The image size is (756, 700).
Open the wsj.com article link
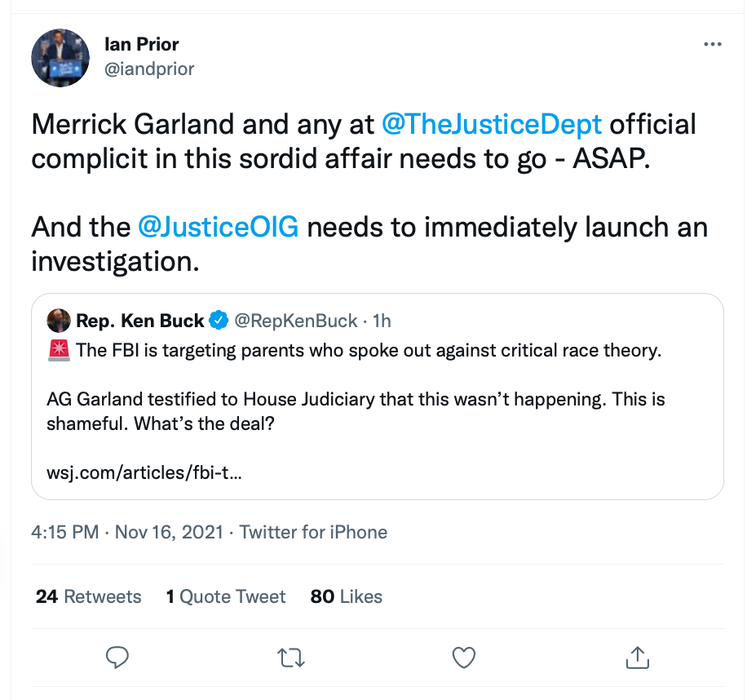click(x=144, y=473)
